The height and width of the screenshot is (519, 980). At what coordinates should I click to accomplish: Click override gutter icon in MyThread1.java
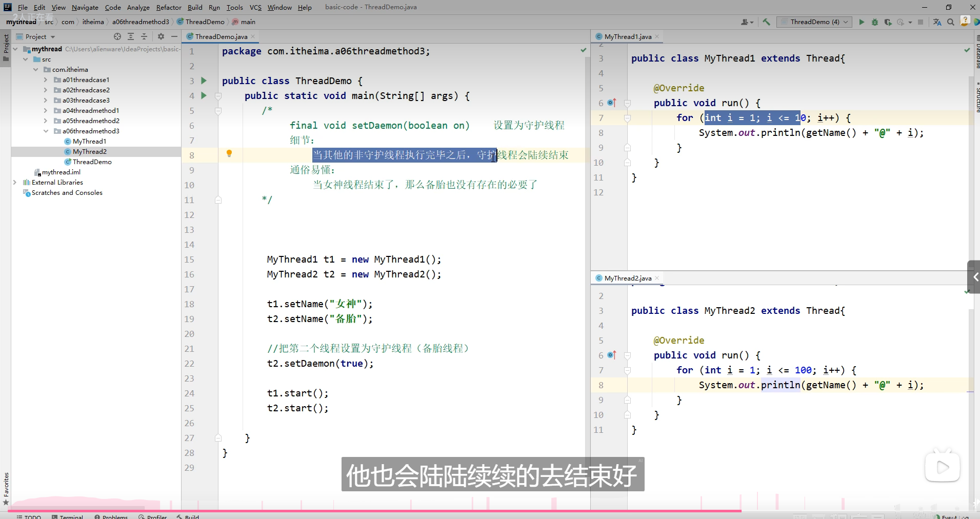[x=611, y=103]
